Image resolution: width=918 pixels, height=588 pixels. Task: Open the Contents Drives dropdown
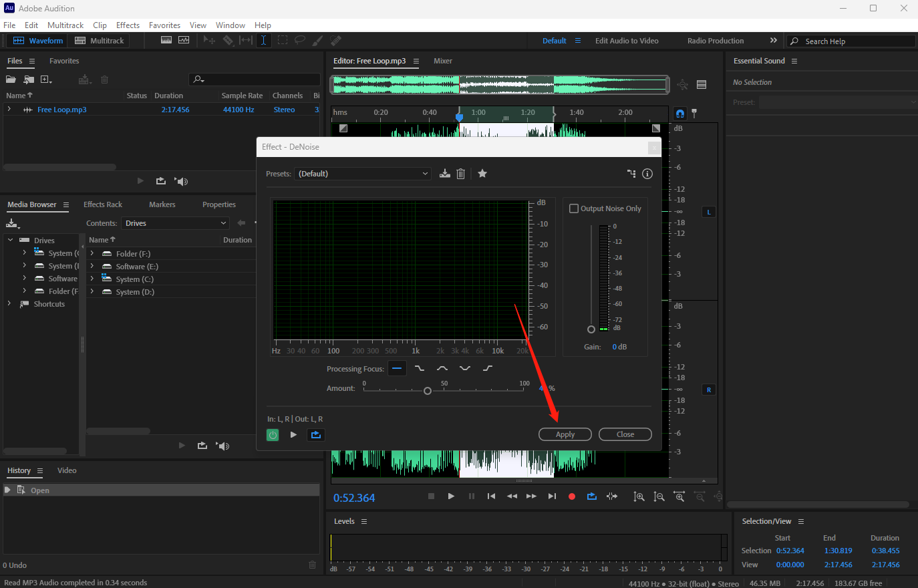pyautogui.click(x=176, y=223)
